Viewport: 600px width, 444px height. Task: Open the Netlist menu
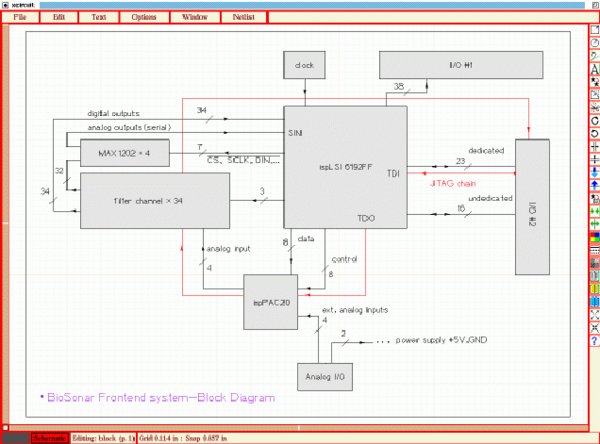point(243,17)
